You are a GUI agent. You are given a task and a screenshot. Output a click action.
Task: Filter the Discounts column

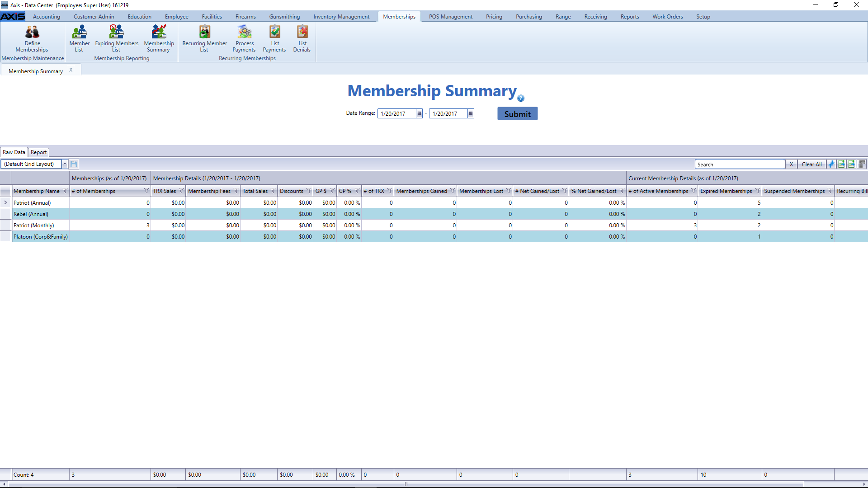point(309,191)
